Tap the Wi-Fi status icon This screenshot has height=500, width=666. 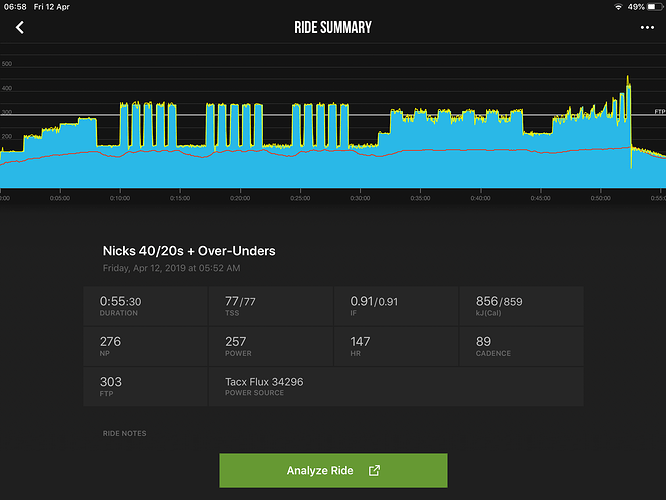(x=620, y=6)
